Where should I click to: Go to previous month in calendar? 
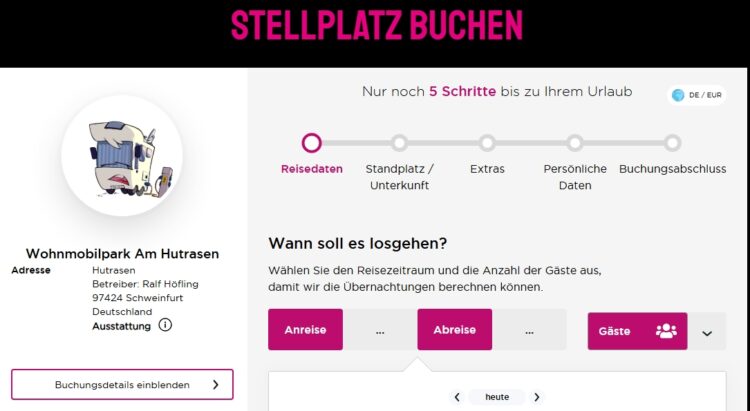coord(457,397)
